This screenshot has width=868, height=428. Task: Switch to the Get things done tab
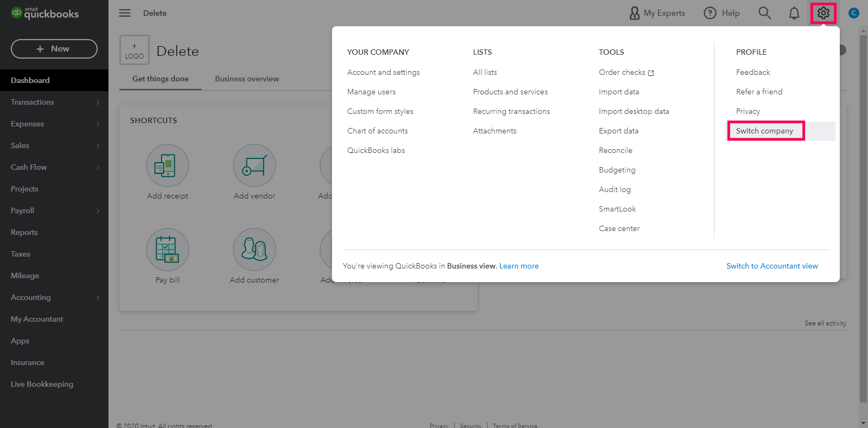tap(161, 79)
